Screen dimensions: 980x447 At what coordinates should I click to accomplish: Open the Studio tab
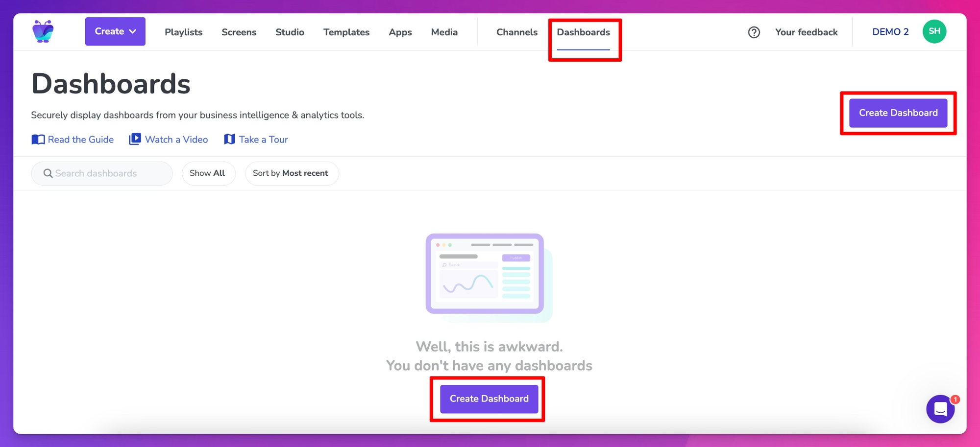click(x=290, y=32)
